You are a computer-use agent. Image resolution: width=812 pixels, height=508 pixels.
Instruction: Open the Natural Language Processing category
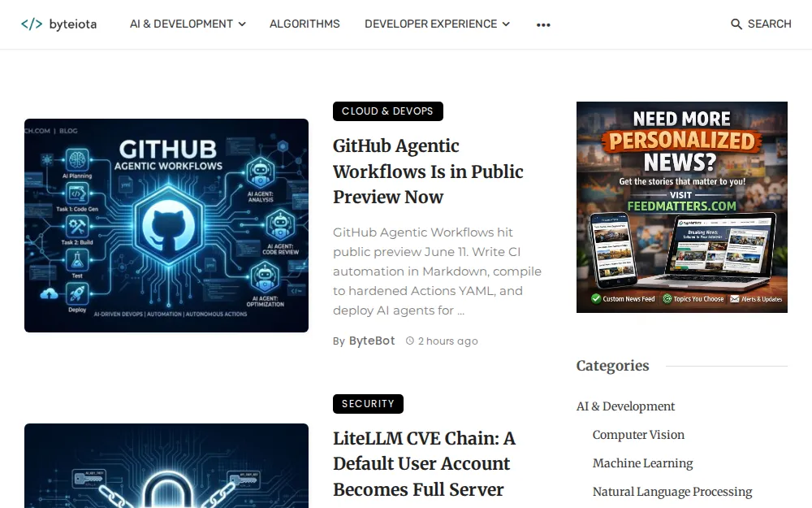(672, 492)
